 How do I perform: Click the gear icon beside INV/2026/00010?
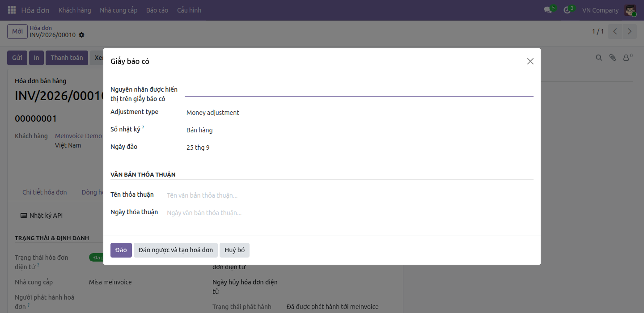click(81, 35)
